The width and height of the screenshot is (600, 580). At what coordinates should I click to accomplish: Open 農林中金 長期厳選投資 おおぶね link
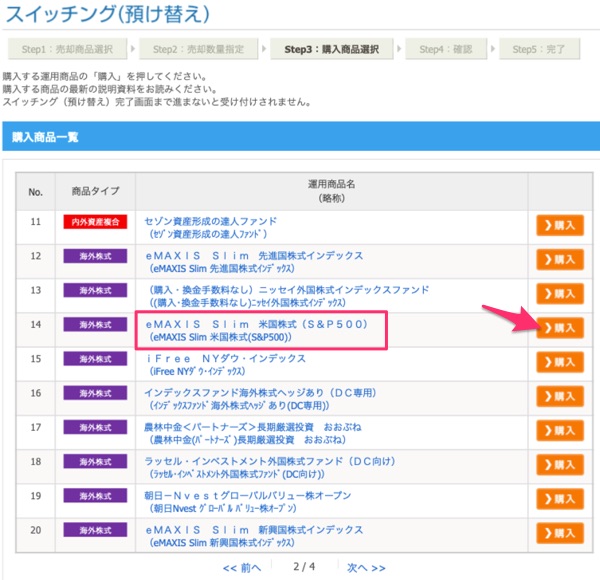point(253,433)
